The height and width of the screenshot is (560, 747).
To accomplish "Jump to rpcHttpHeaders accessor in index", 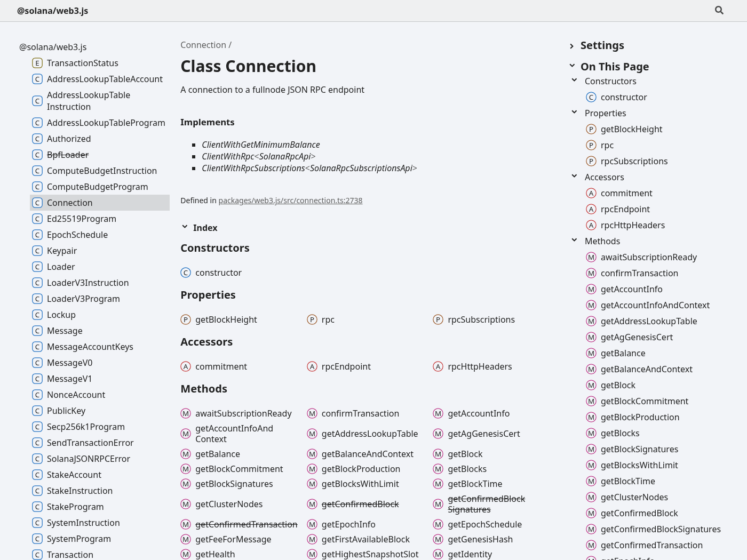I will [480, 366].
